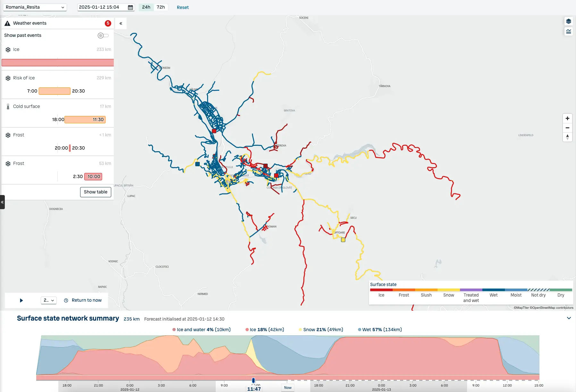Click the timeline slider handle at 11:47
This screenshot has width=576, height=392.
coord(253,380)
